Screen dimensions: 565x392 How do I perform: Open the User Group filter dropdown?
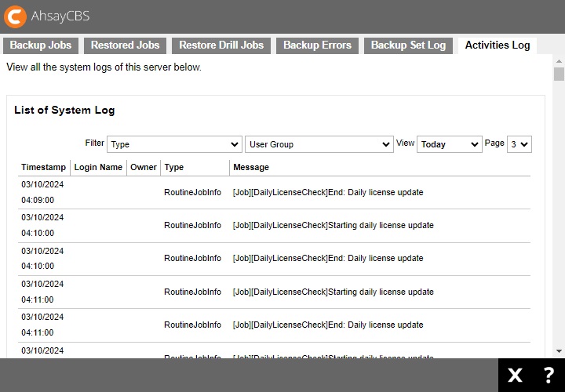tap(319, 145)
